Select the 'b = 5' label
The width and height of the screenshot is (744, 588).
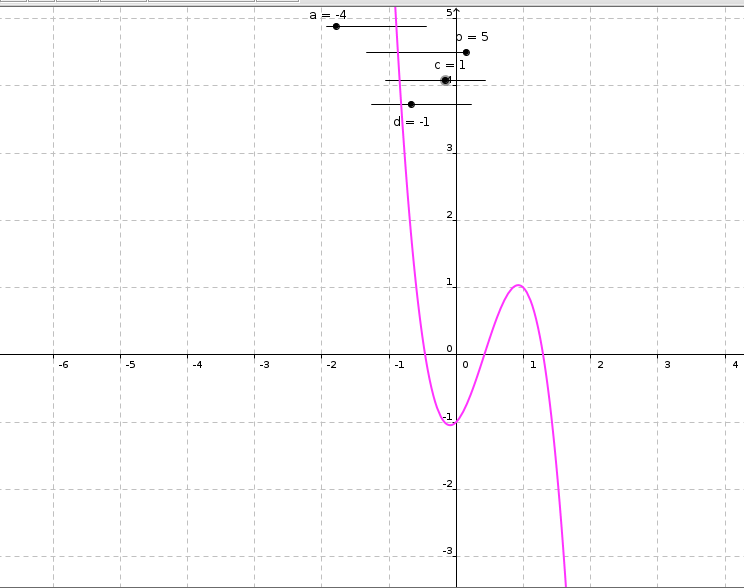point(472,37)
